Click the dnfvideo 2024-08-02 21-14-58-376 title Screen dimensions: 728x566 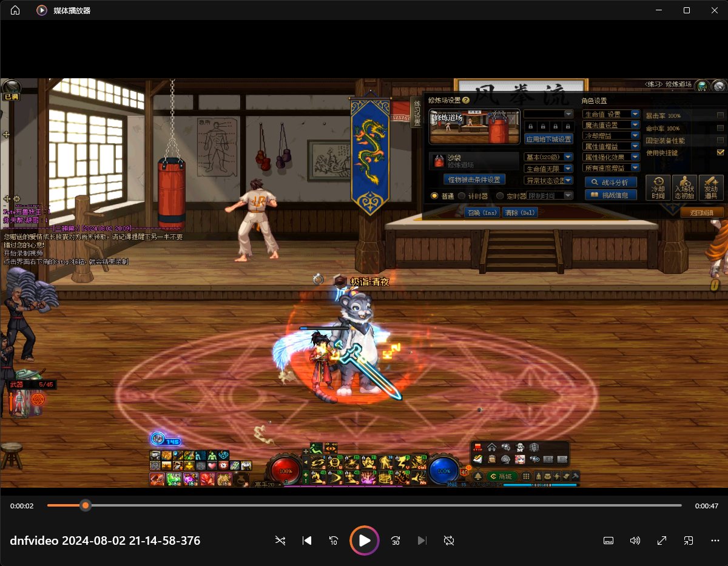pos(105,541)
